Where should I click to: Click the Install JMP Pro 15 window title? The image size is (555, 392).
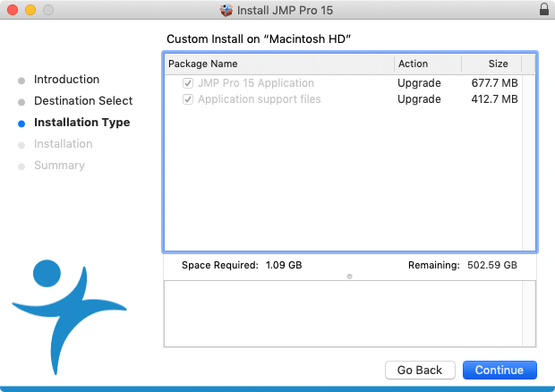click(285, 10)
